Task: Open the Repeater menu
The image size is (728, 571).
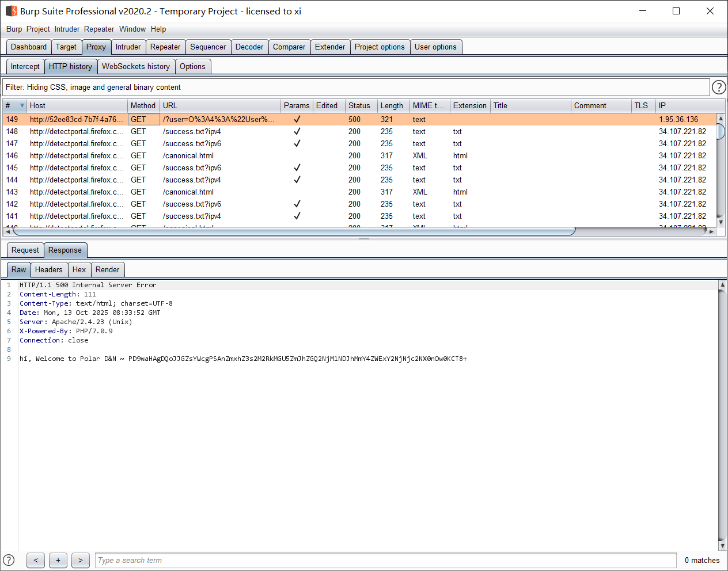Action: click(99, 29)
